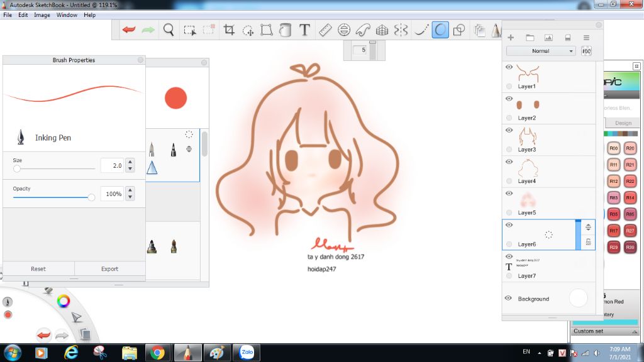644x362 pixels.
Task: Hide text Layer7 with its eye icon
Action: 509,256
